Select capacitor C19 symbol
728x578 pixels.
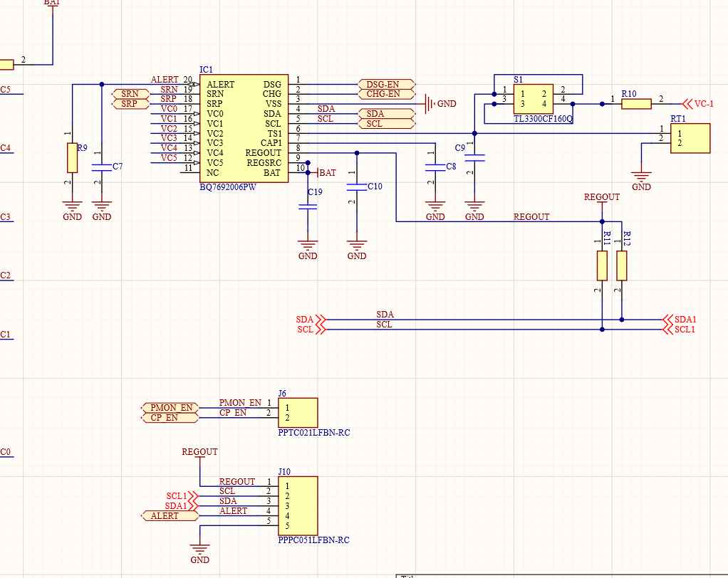click(x=307, y=206)
